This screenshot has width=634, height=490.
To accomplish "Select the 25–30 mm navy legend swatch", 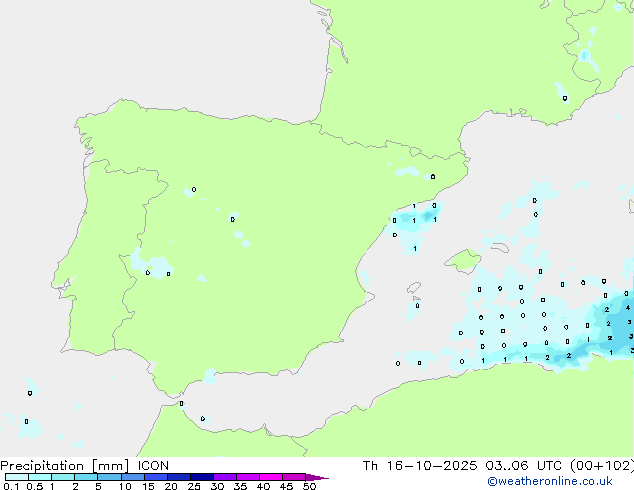I will 201,477.
